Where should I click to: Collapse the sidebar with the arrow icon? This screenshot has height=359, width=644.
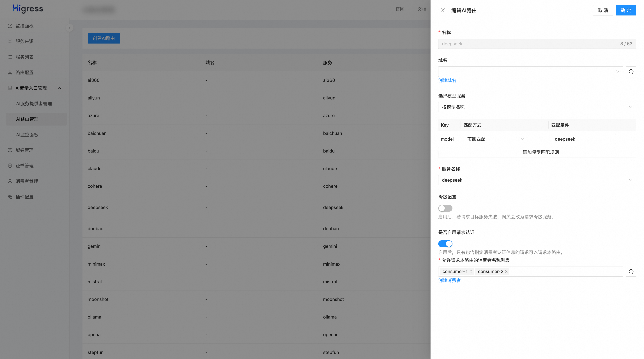pyautogui.click(x=70, y=28)
